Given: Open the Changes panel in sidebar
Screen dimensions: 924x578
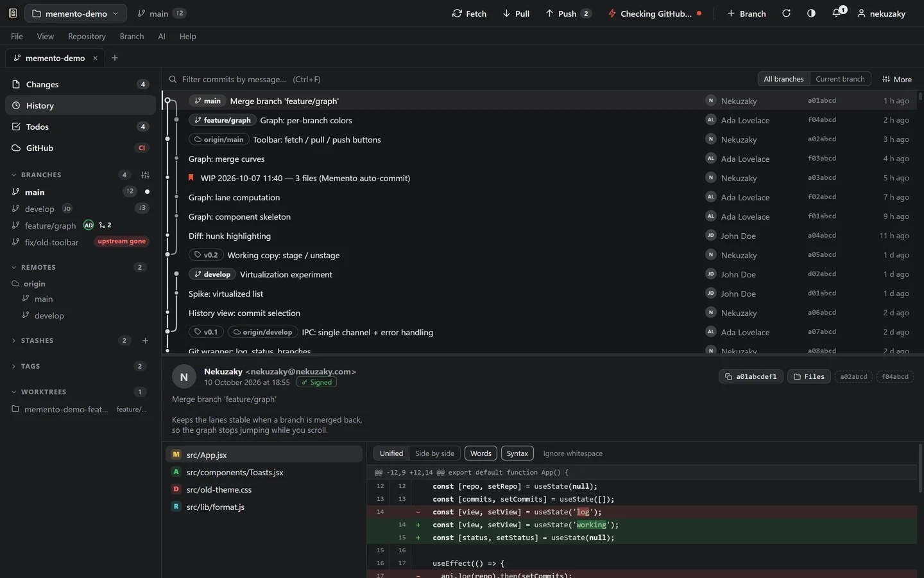Looking at the screenshot, I should tap(80, 84).
